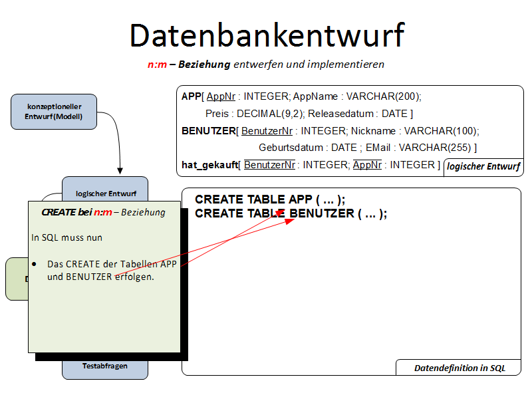Click the 'n:m – Beziehung' subtitle text
The width and height of the screenshot is (532, 399).
tap(189, 65)
